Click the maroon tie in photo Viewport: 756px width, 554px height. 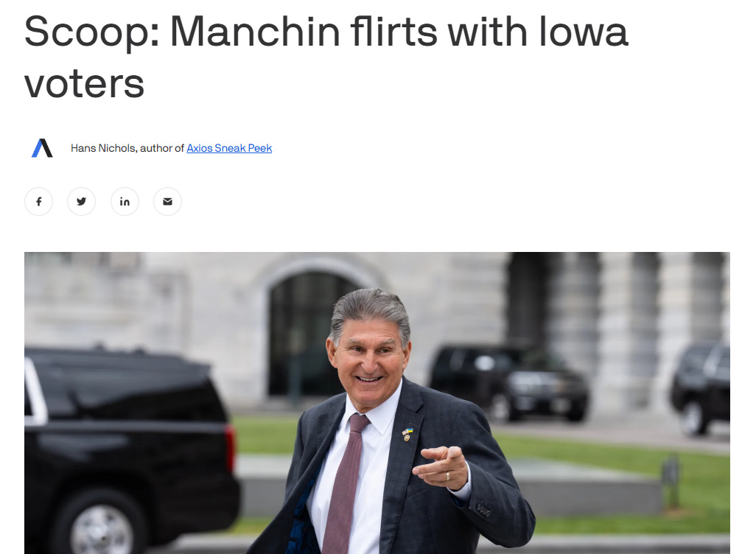pos(346,483)
